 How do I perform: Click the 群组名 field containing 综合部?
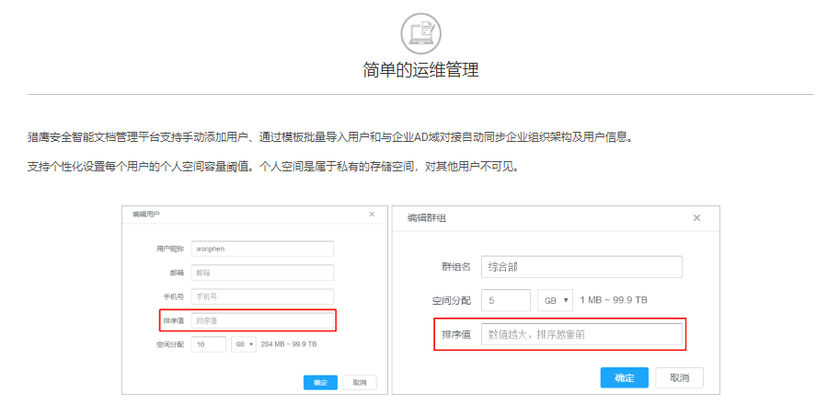pos(581,267)
